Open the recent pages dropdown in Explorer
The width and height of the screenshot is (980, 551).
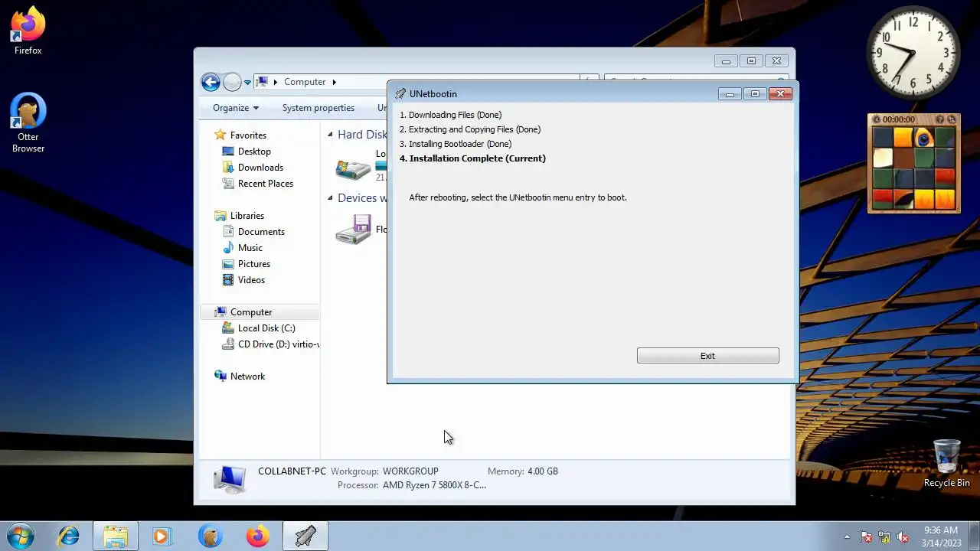247,83
